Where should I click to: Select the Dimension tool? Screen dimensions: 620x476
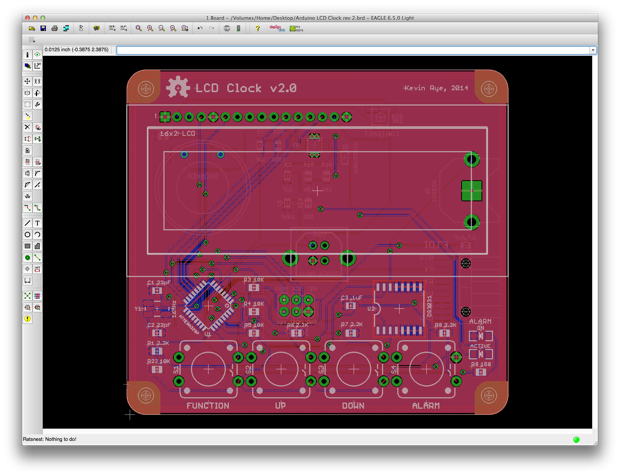click(x=27, y=280)
